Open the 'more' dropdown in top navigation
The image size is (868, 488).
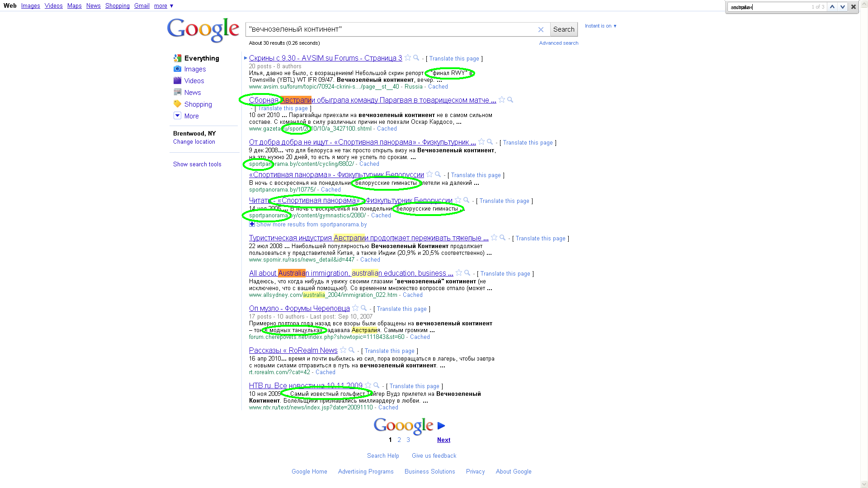click(164, 6)
